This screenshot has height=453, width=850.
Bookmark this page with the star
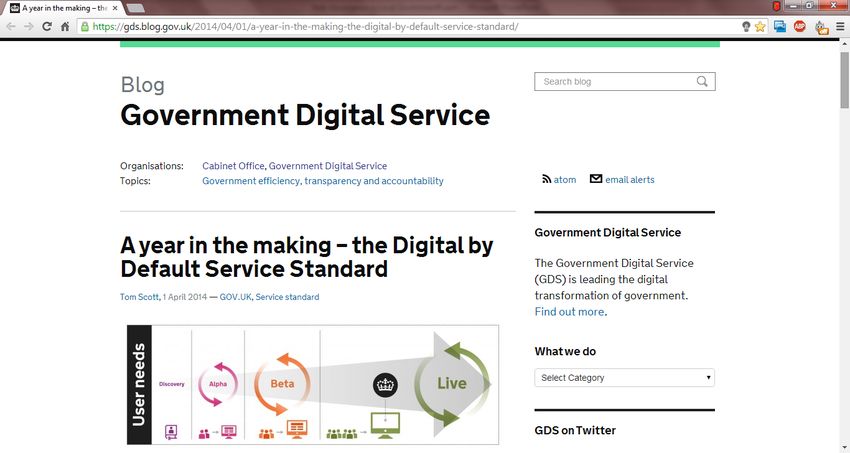[760, 27]
